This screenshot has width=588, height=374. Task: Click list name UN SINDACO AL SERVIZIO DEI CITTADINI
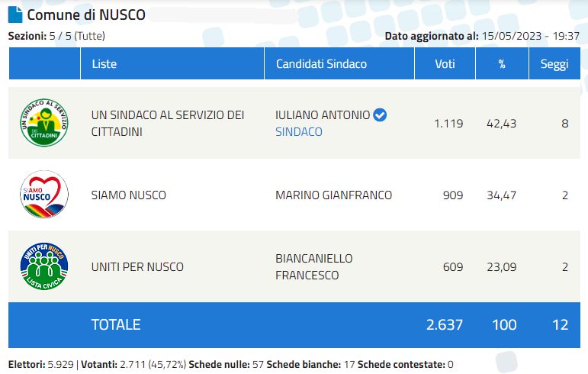168,123
